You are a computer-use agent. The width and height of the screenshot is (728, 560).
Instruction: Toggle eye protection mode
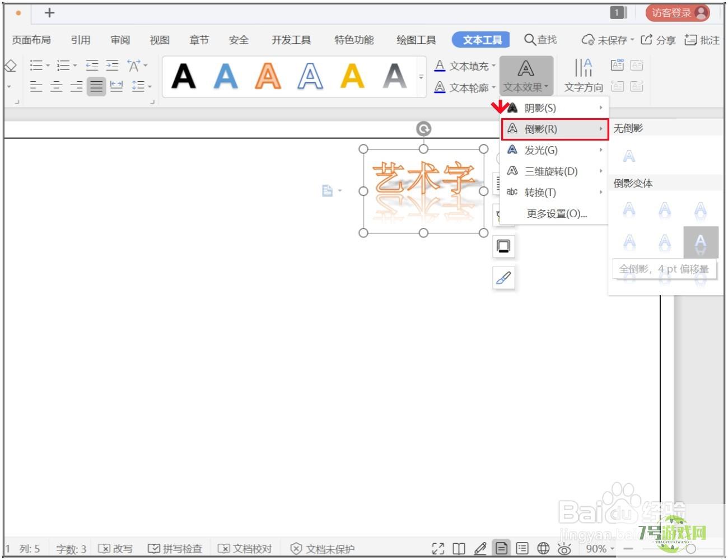[564, 549]
